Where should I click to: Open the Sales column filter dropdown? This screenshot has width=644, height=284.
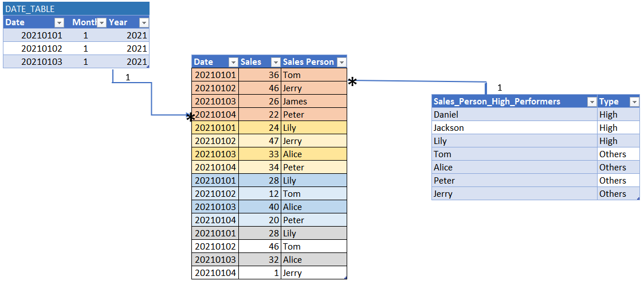coord(275,62)
